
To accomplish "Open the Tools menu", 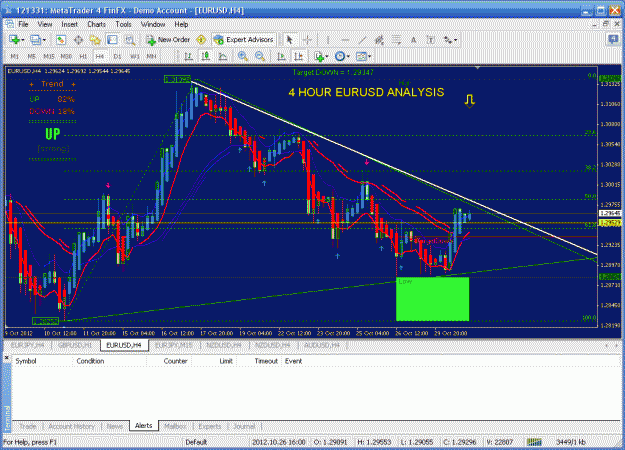I will tap(123, 24).
